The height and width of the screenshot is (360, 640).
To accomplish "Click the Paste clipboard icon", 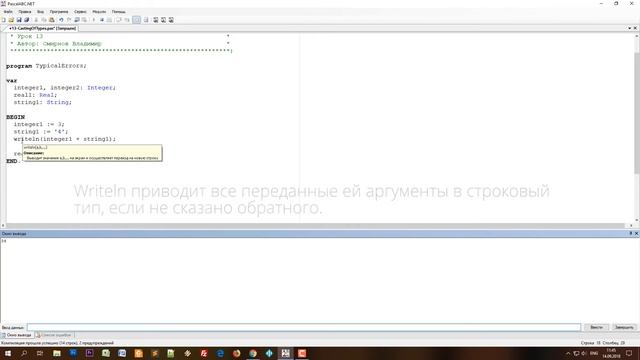I will click(51, 20).
